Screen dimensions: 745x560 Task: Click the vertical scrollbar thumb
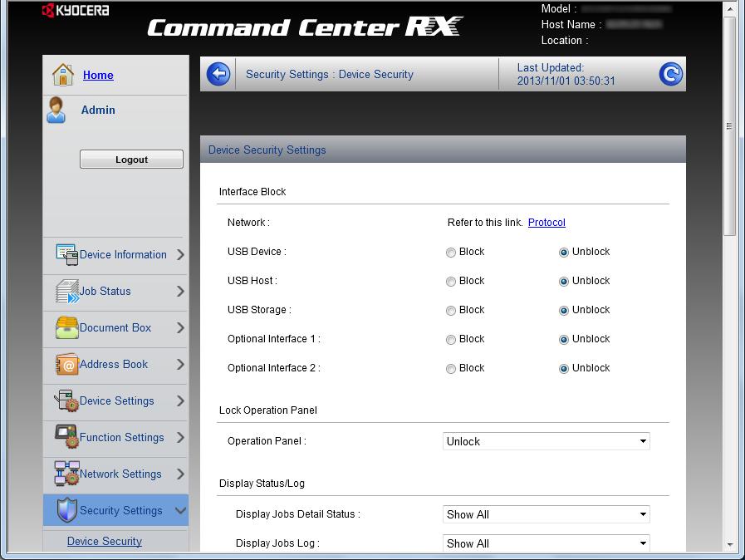click(x=729, y=126)
